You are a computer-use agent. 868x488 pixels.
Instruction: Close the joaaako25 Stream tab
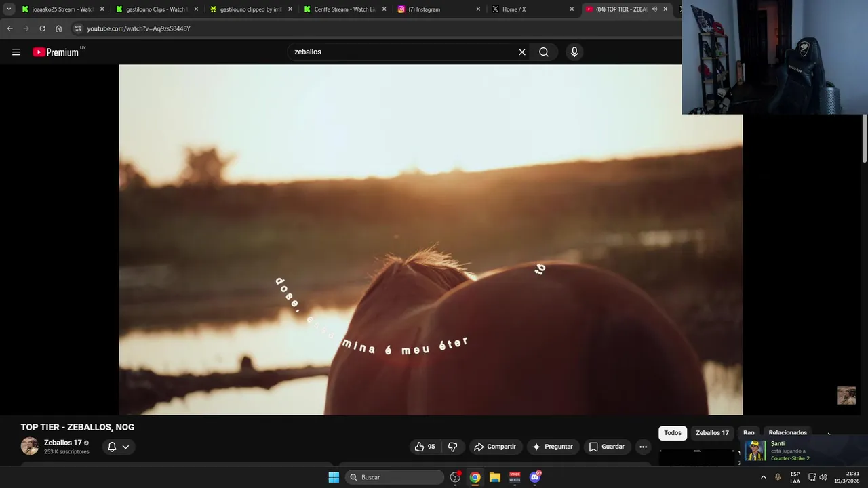(102, 9)
